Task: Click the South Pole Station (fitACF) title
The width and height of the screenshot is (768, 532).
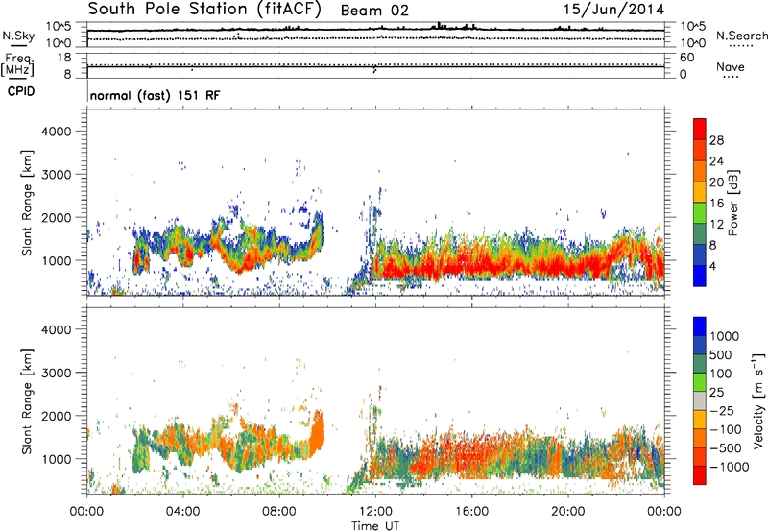Action: click(x=204, y=10)
